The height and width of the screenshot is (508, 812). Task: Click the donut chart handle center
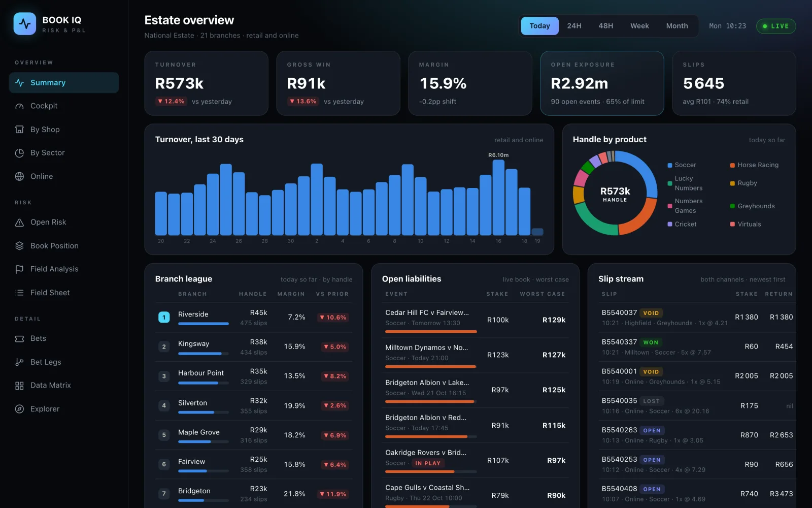(x=615, y=194)
